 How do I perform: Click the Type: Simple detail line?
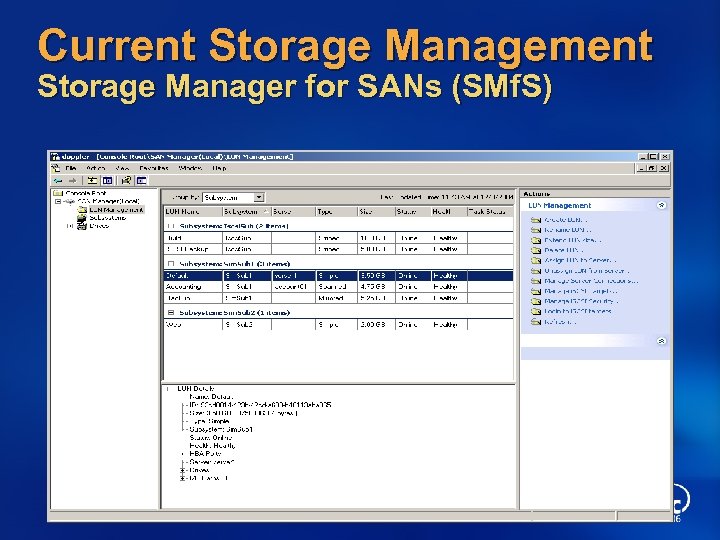click(209, 421)
